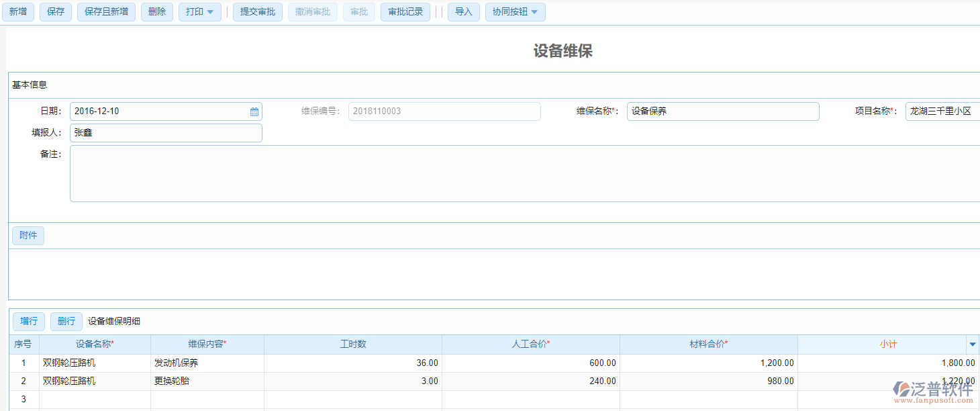Click the 保存且新增 toolbar button
Image resolution: width=980 pixels, height=411 pixels.
106,11
